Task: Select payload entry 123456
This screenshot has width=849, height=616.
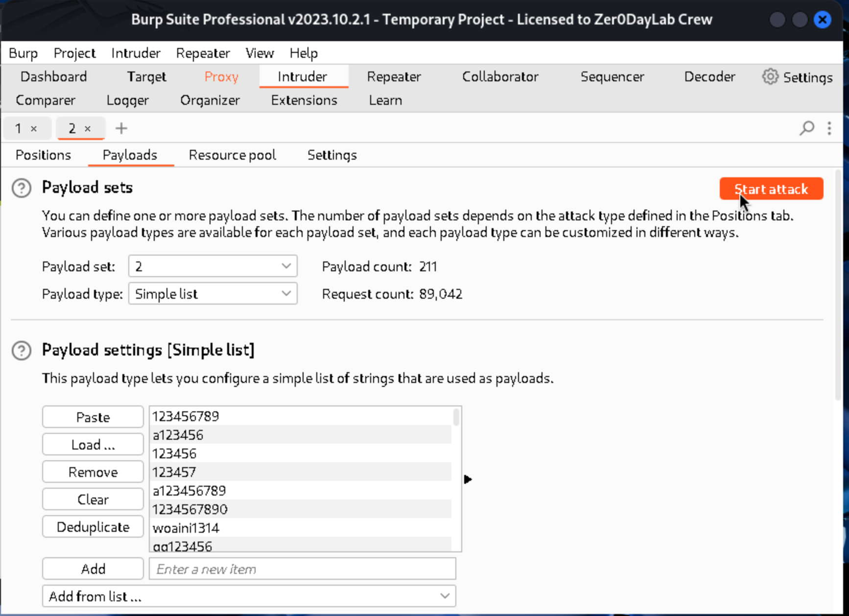Action: point(301,453)
